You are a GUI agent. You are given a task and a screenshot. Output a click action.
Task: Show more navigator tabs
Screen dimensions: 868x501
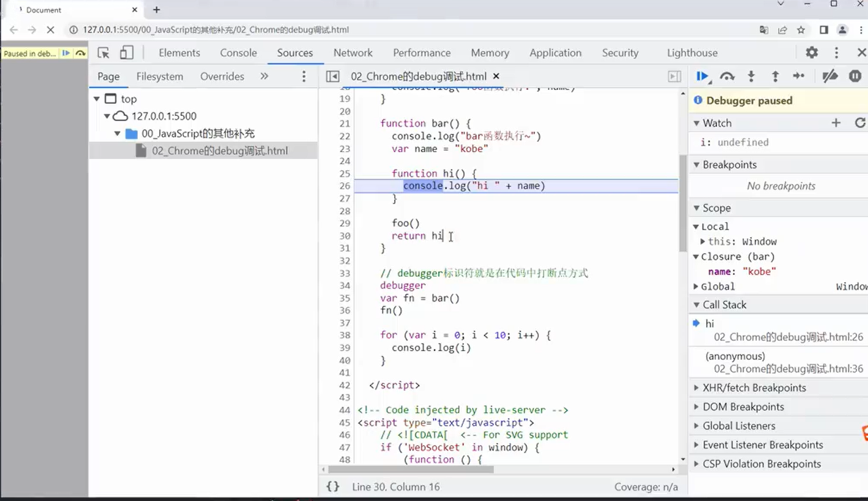pyautogui.click(x=264, y=76)
